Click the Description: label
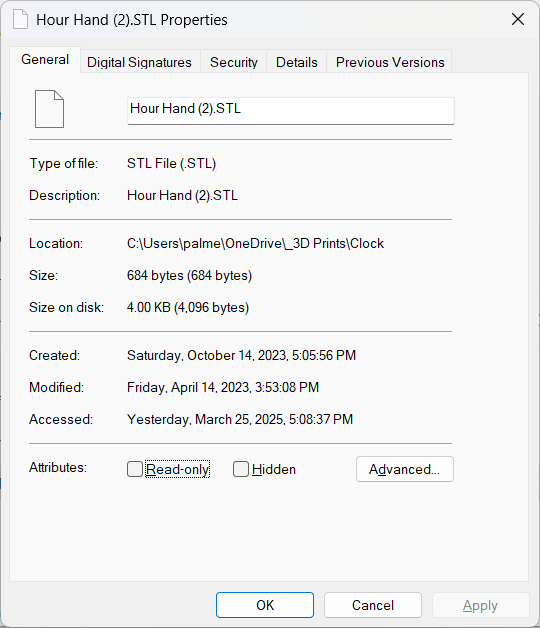The width and height of the screenshot is (540, 628). [x=64, y=195]
